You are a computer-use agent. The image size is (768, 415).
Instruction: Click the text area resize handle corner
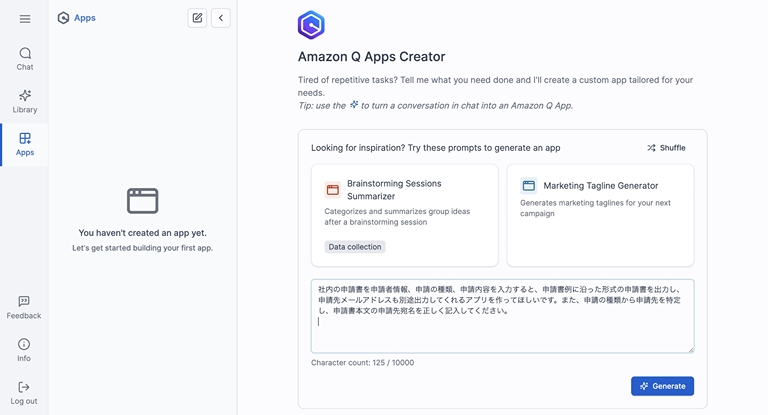coord(691,349)
